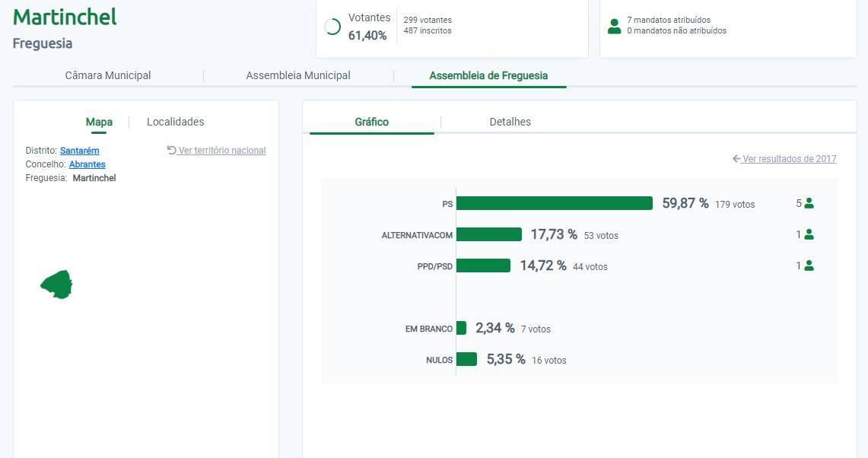This screenshot has height=458, width=868.
Task: Click the PS green result bar
Action: pyautogui.click(x=554, y=203)
